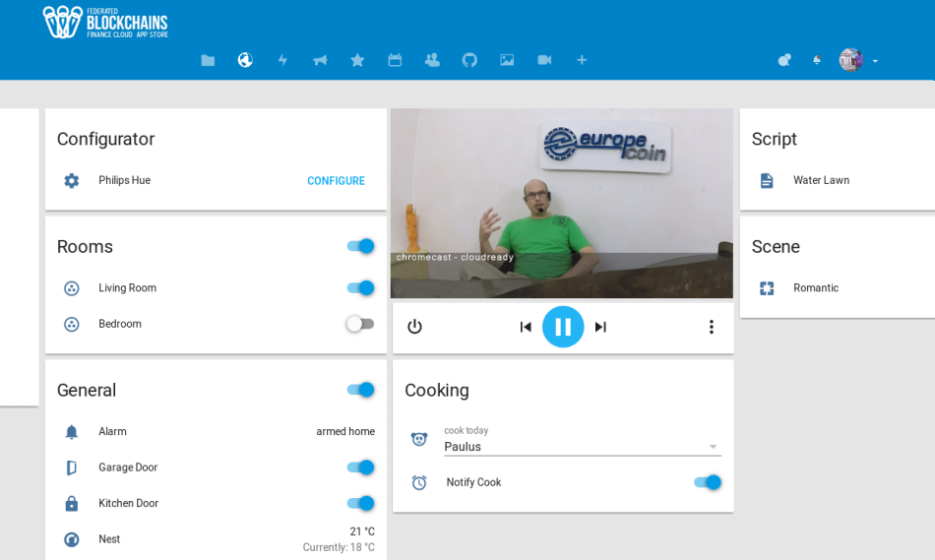Skip to previous track
Image resolution: width=935 pixels, height=560 pixels.
pyautogui.click(x=526, y=327)
